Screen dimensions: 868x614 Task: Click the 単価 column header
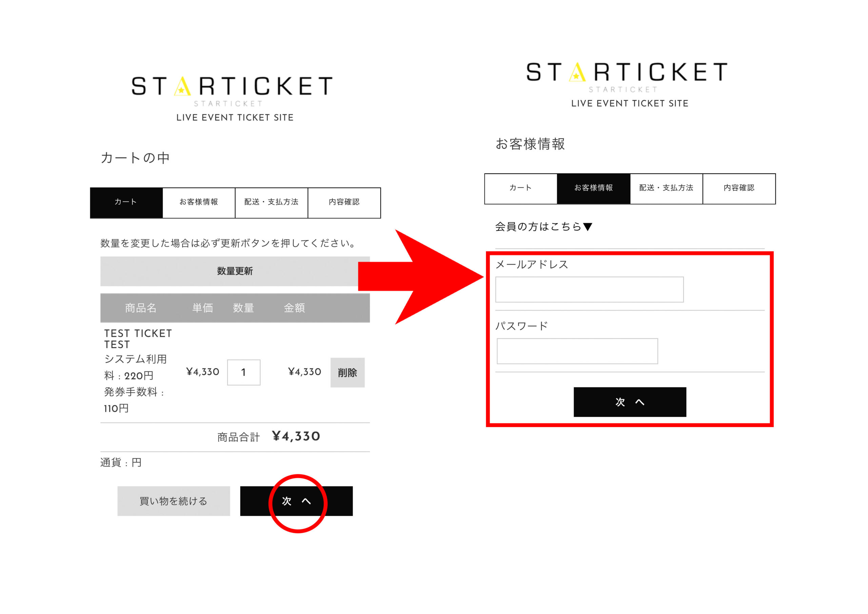203,308
